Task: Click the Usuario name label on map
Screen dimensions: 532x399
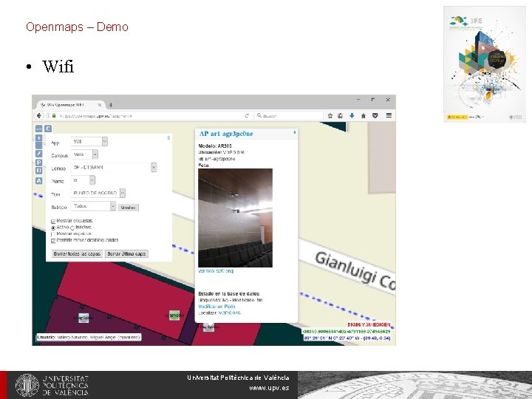Action: 89,337
